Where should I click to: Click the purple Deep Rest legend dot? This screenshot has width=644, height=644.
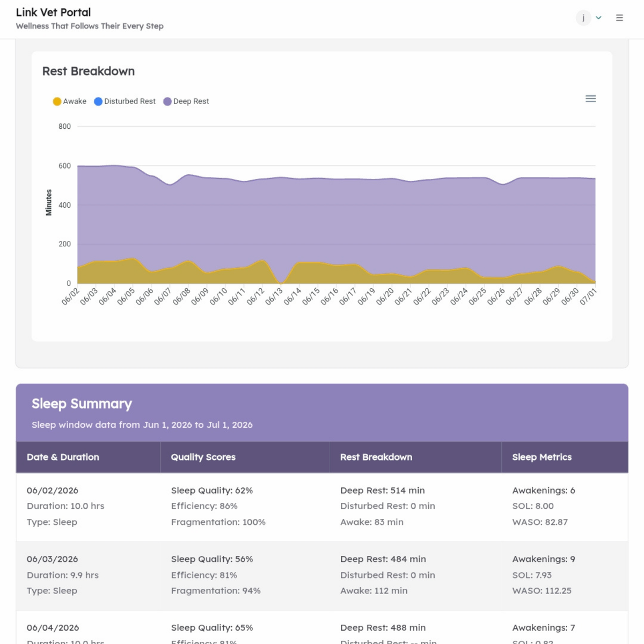pos(167,101)
